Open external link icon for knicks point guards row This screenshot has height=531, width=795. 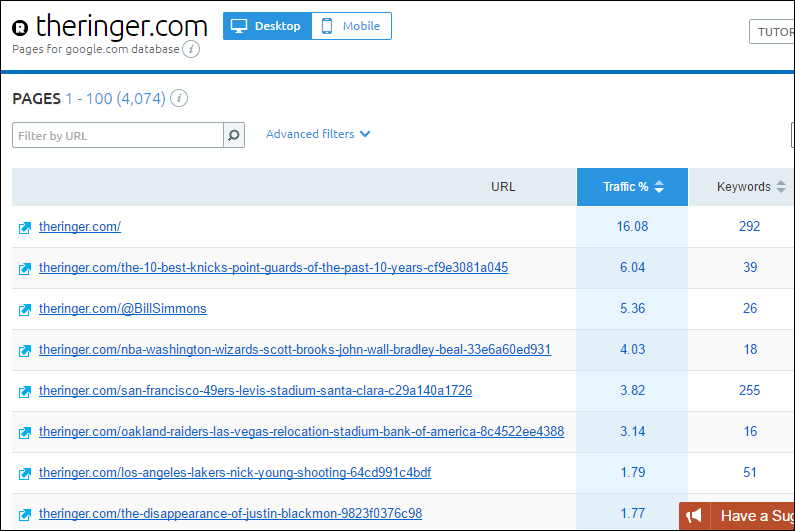(x=25, y=269)
